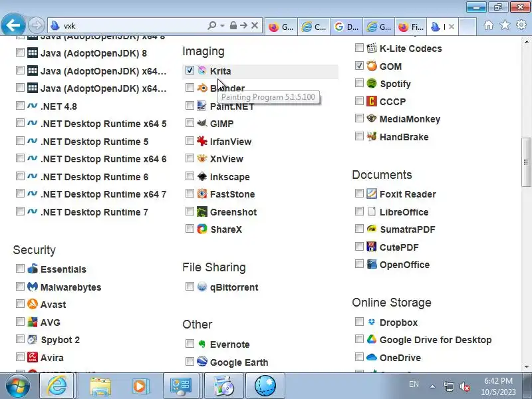This screenshot has width=532, height=399.
Task: Click the Spotify icon
Action: pyautogui.click(x=372, y=83)
